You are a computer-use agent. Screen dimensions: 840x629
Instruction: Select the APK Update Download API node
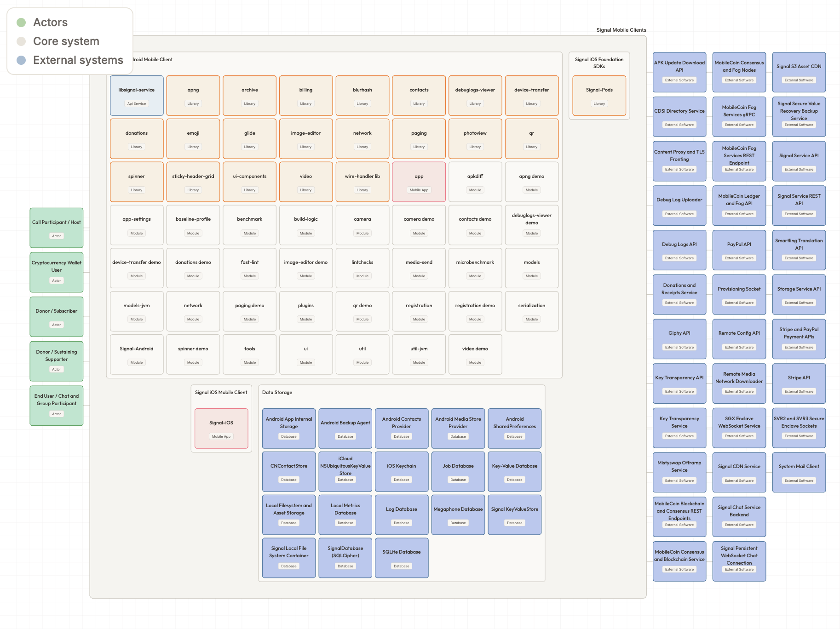click(x=679, y=72)
